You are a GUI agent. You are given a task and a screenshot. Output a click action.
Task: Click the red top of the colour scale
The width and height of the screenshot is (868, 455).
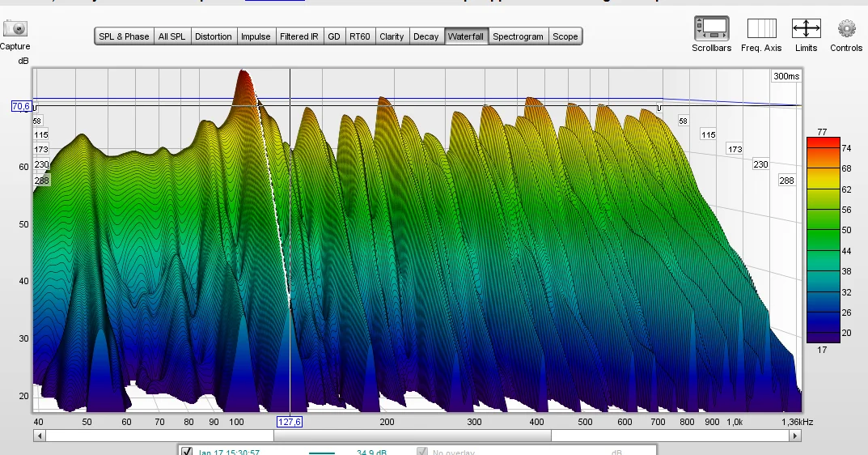(824, 142)
